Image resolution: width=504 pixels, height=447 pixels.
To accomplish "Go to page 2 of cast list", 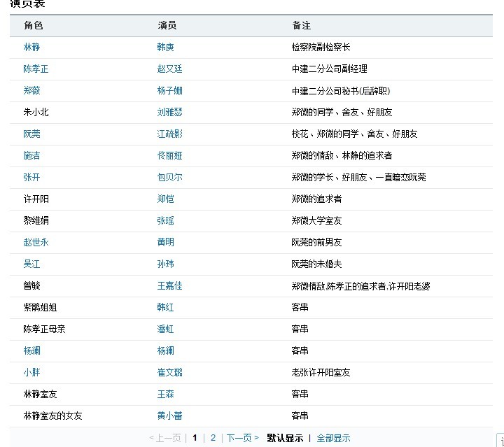I will [x=213, y=438].
